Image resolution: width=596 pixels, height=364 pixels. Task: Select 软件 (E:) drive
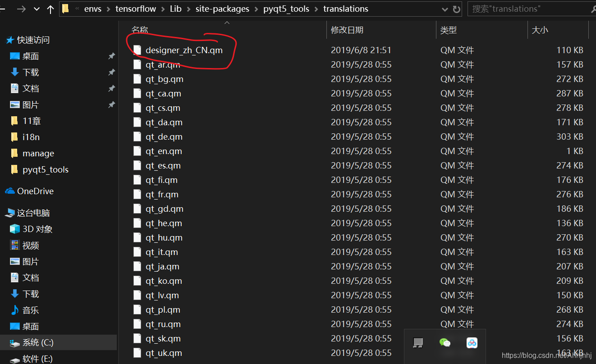coord(37,359)
